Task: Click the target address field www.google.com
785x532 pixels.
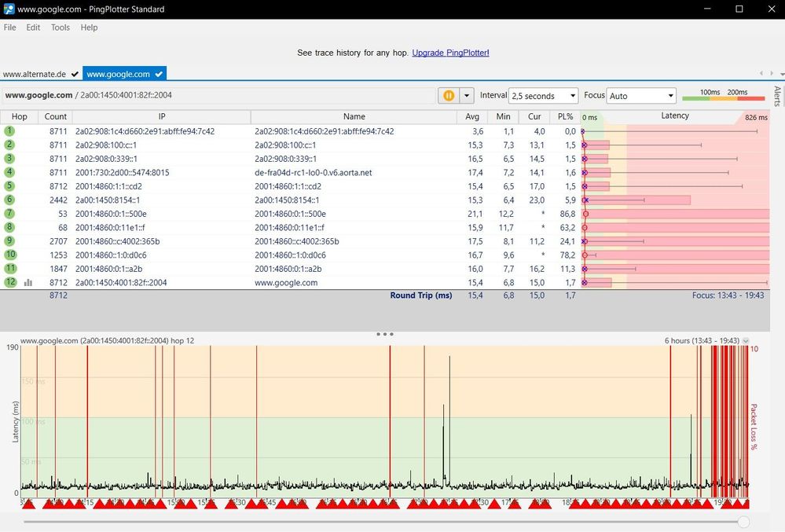Action: (218, 95)
